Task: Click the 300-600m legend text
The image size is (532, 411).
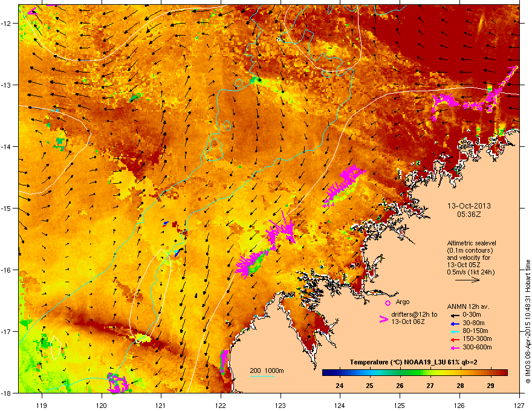Action: (477, 347)
